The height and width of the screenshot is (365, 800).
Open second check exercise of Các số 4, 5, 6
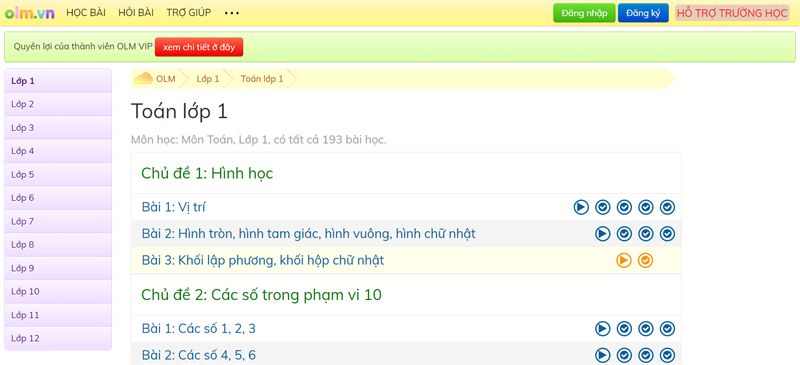646,355
